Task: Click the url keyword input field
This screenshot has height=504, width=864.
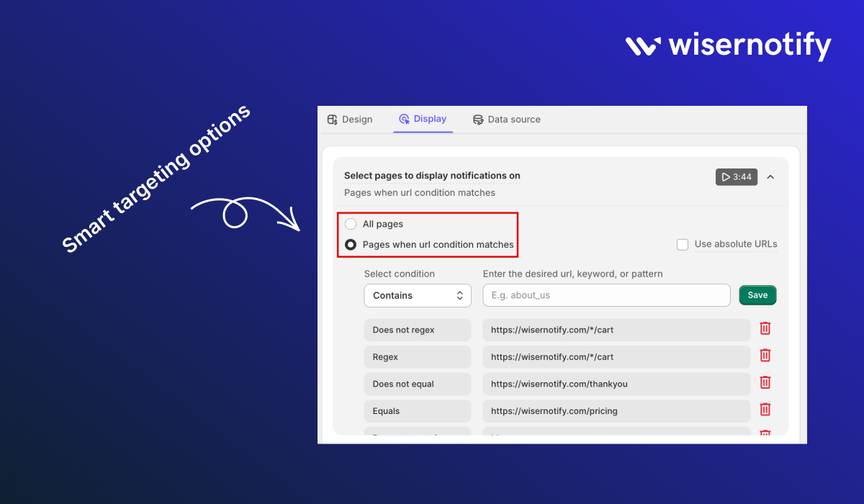Action: pyautogui.click(x=606, y=295)
